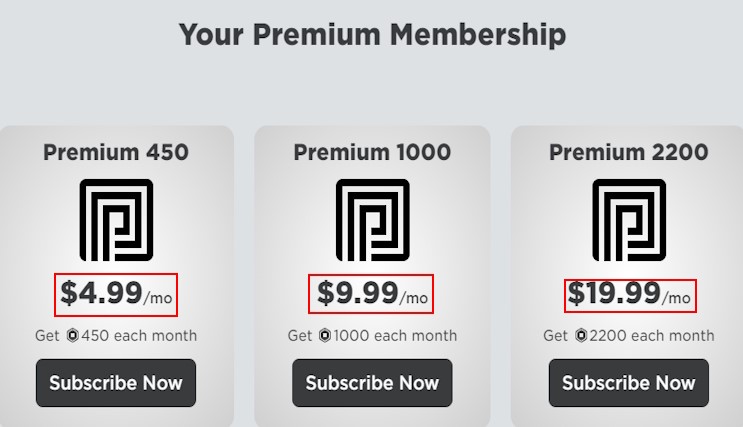The image size is (743, 427).
Task: Click the Robux coin icon beside 450
Action: point(73,336)
